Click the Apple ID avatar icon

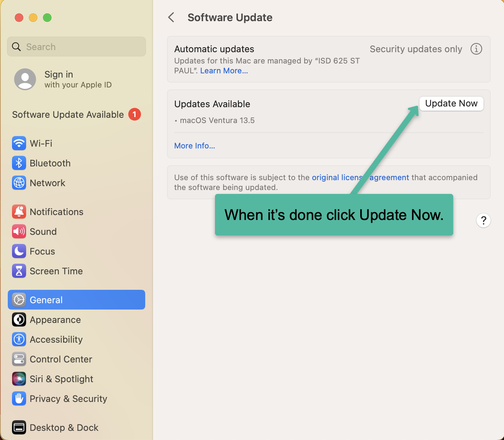[25, 79]
